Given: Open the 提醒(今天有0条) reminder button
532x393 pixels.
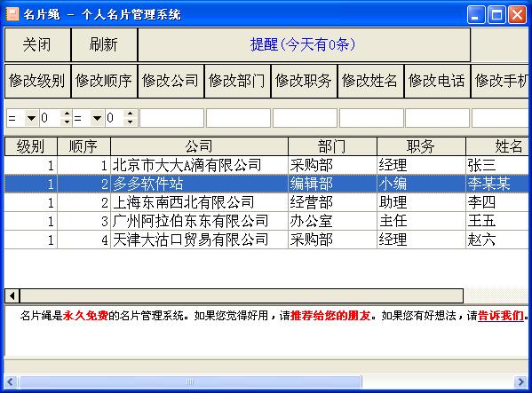Looking at the screenshot, I should coord(304,44).
